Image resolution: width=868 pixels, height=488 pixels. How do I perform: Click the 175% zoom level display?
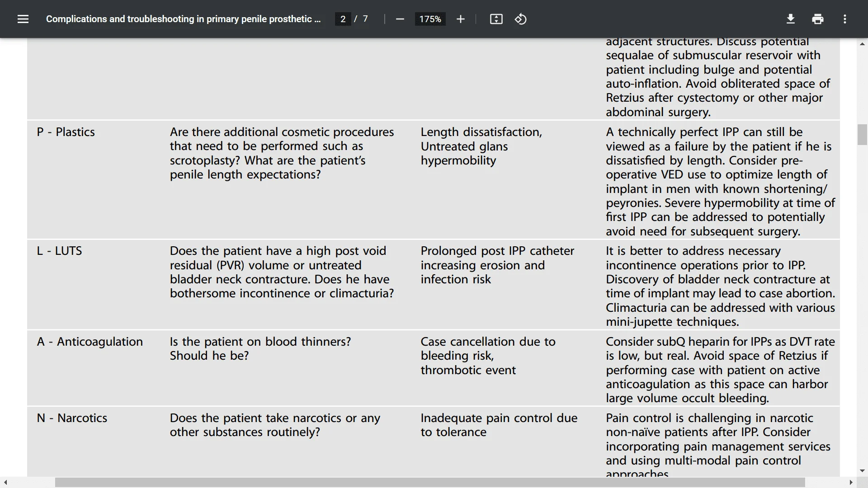pos(430,19)
